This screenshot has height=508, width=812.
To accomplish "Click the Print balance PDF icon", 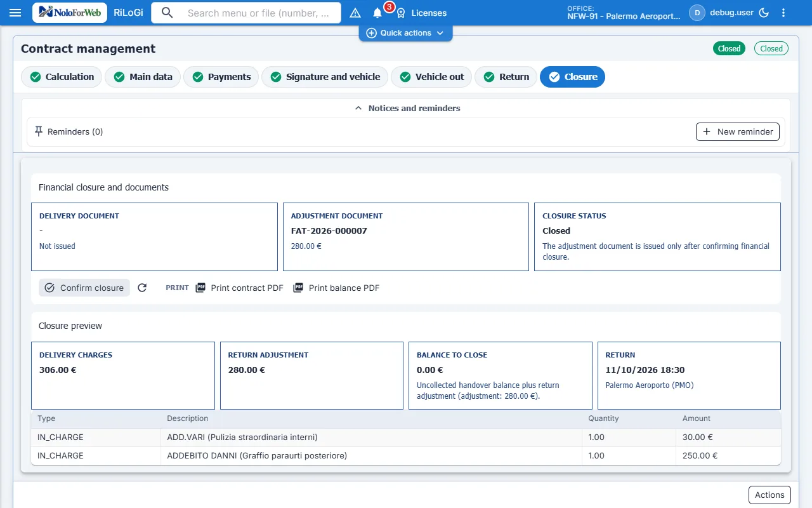I will [x=298, y=288].
